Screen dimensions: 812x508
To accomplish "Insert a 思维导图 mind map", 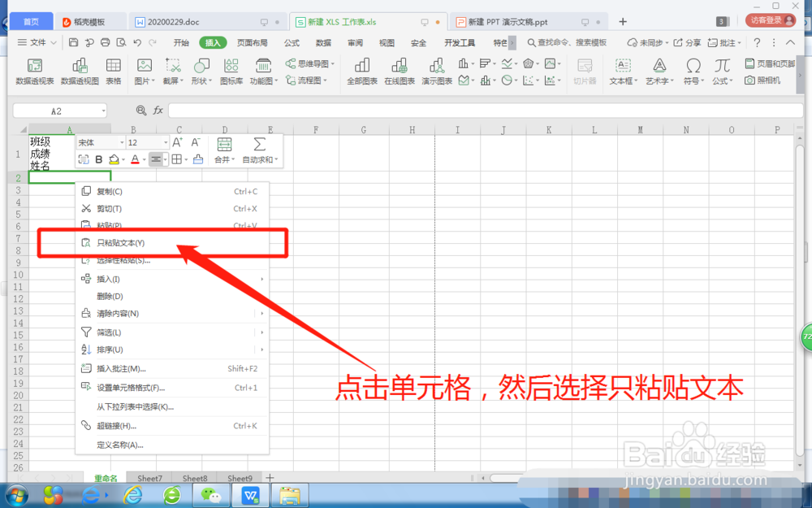I will (309, 63).
